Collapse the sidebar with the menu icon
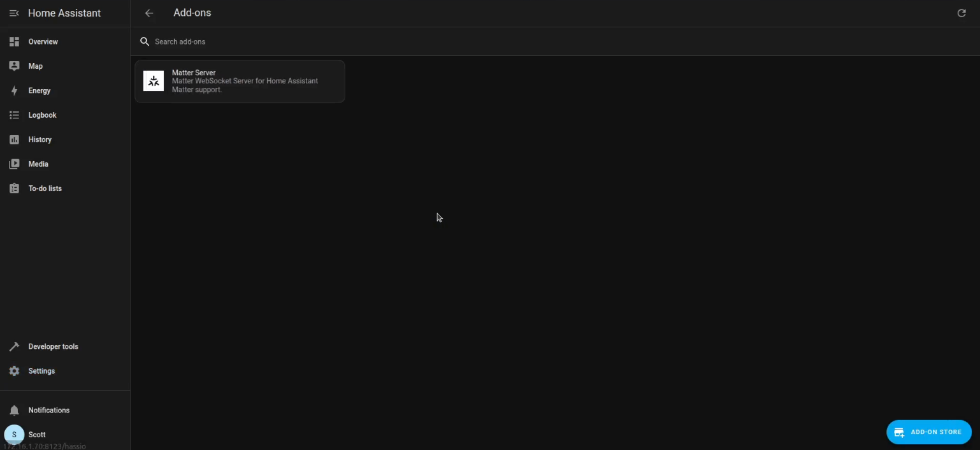 14,13
